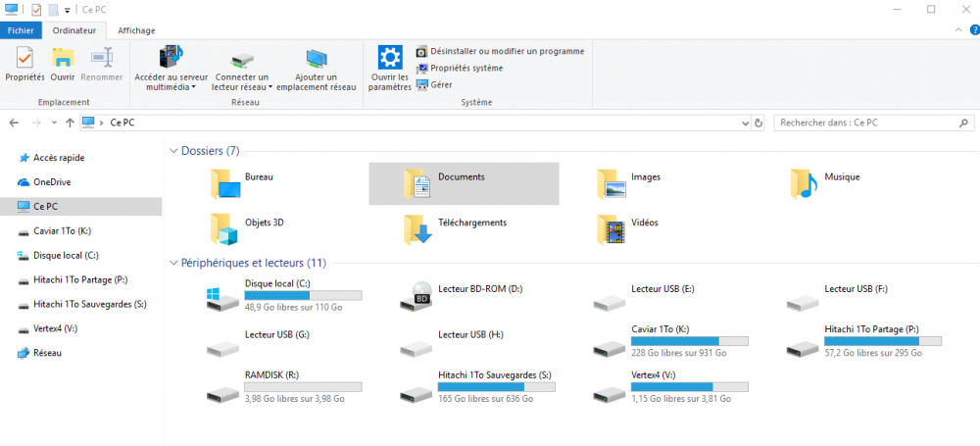The image size is (980, 446).
Task: Open the Lecteur BD-ROM (D:) drive
Action: point(416,295)
